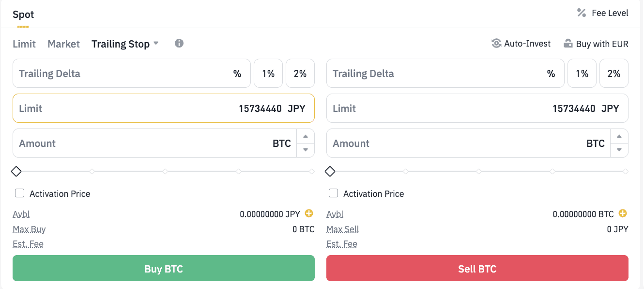Switch to the Limit order tab
This screenshot has height=289, width=644.
[24, 44]
